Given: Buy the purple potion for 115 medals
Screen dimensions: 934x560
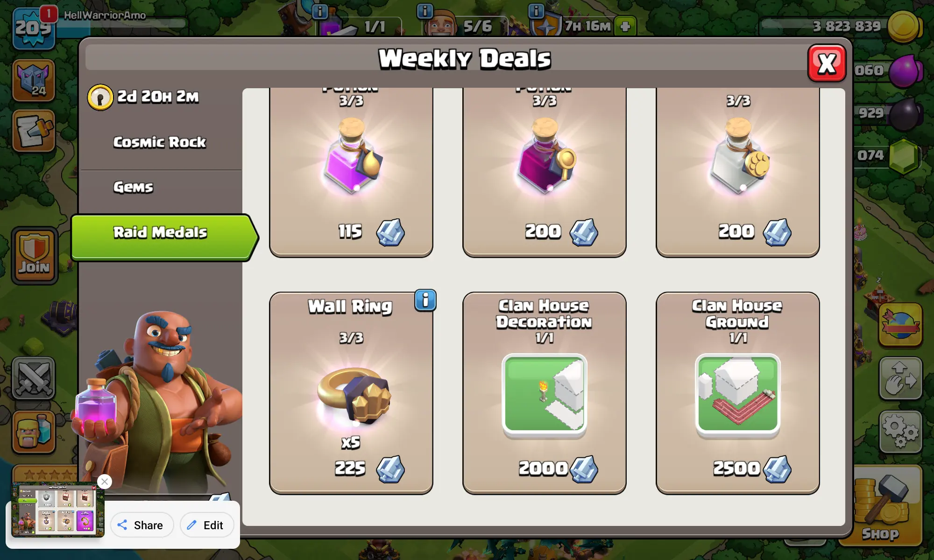Looking at the screenshot, I should pos(351,172).
